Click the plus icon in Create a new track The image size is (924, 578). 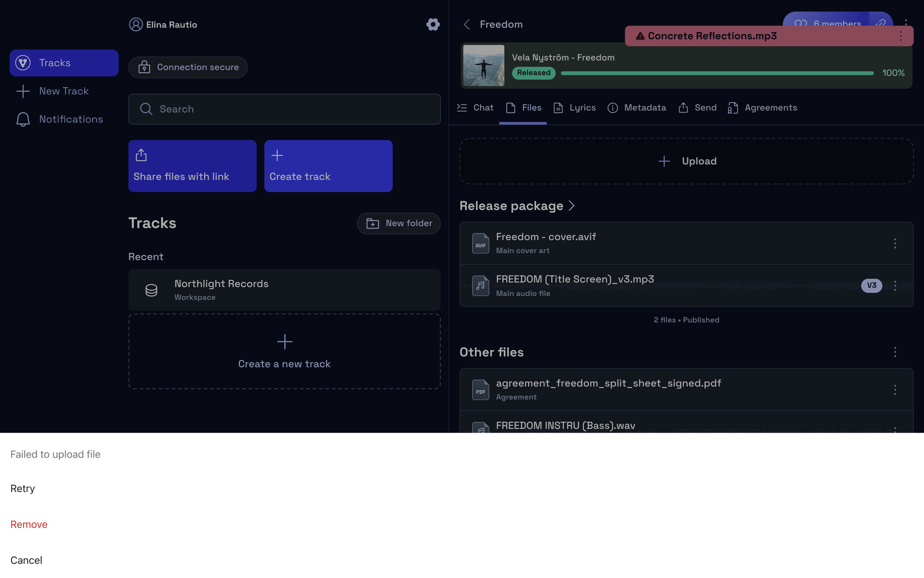point(284,342)
